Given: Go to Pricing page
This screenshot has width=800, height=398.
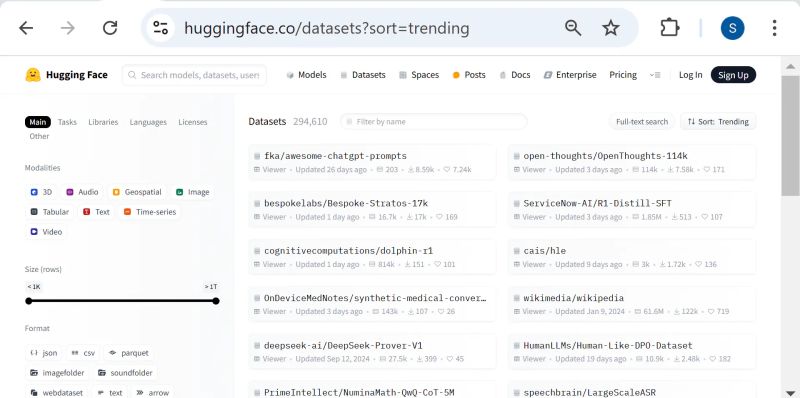Looking at the screenshot, I should pos(623,75).
